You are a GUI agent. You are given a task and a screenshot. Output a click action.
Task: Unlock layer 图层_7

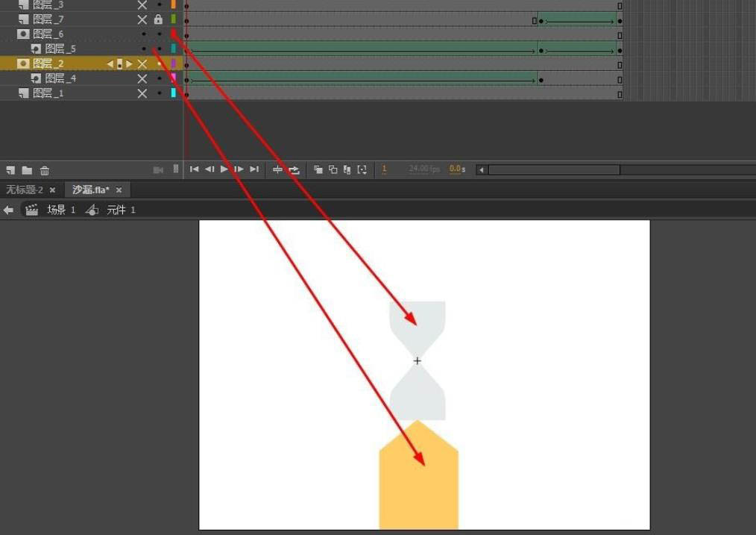click(x=158, y=19)
